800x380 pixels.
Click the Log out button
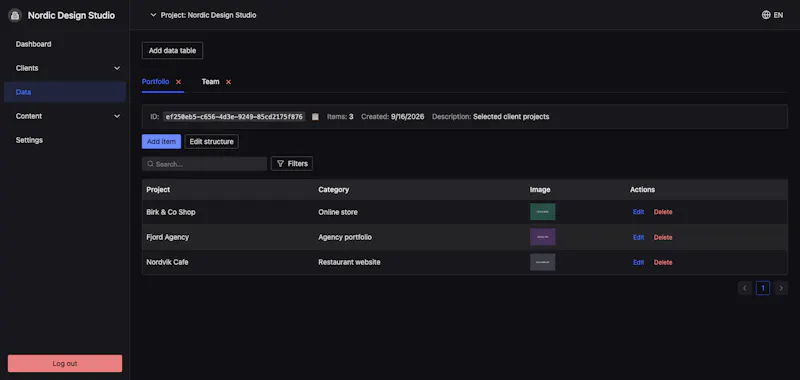[x=65, y=364]
